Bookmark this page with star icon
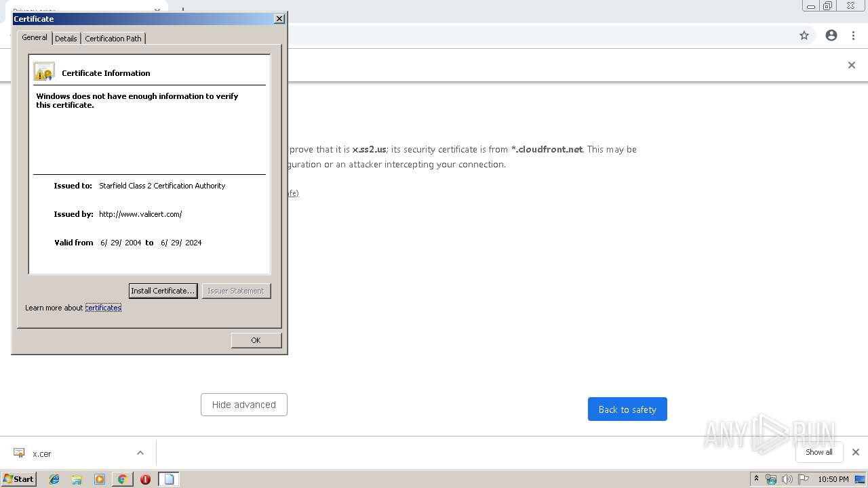This screenshot has width=868, height=488. [x=804, y=35]
